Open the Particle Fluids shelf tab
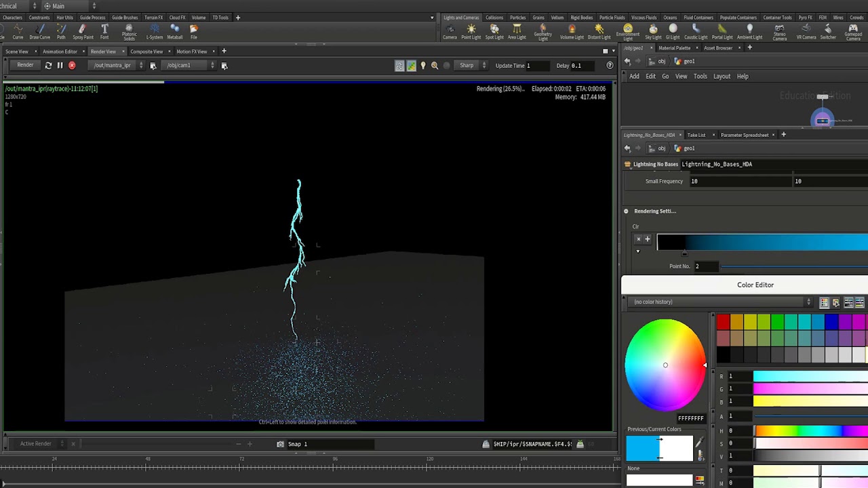Viewport: 868px width, 488px height. pyautogui.click(x=612, y=17)
